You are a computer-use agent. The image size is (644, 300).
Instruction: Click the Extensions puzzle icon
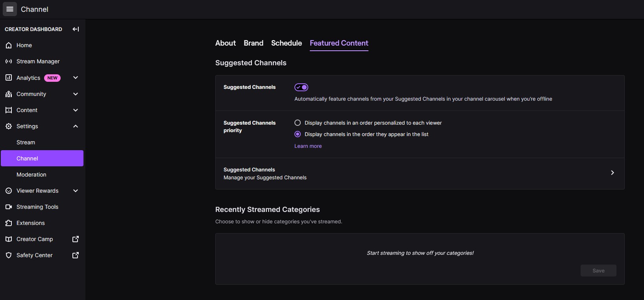[x=9, y=223]
